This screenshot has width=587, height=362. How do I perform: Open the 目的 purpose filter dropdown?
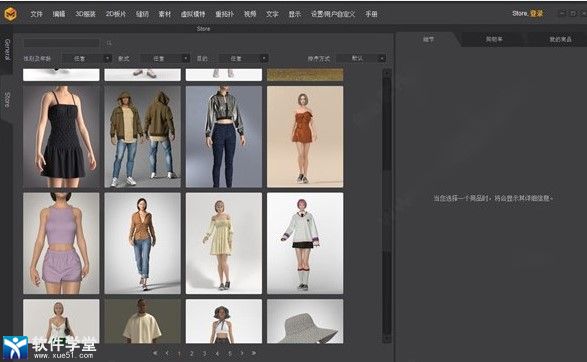pyautogui.click(x=243, y=58)
